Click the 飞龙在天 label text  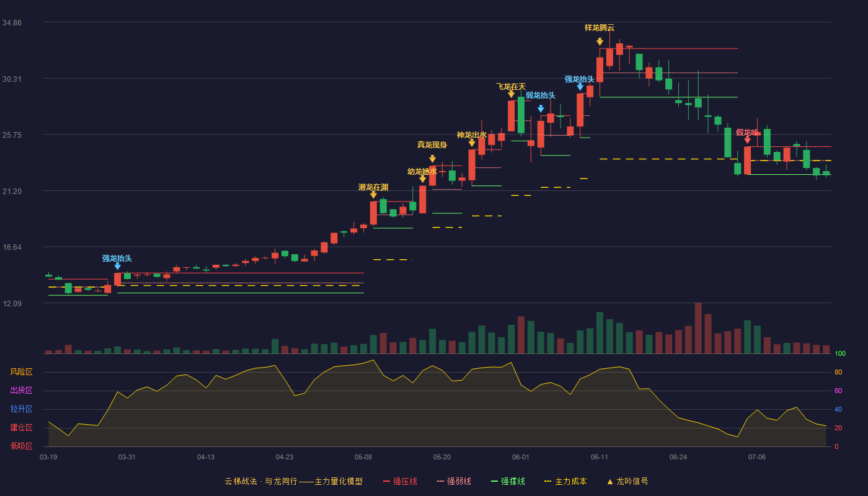511,87
